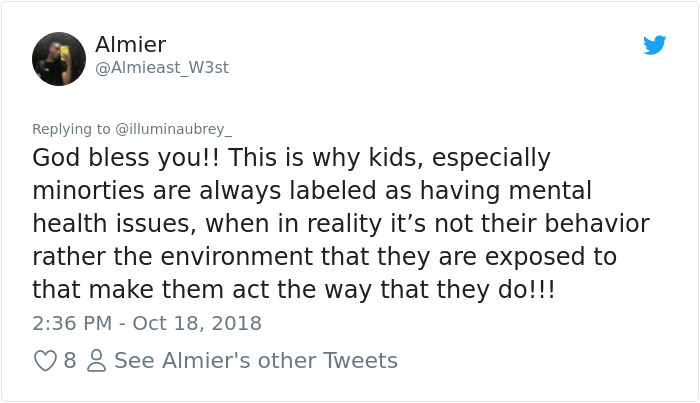
Task: Like the tweet with the heart icon
Action: [x=46, y=361]
